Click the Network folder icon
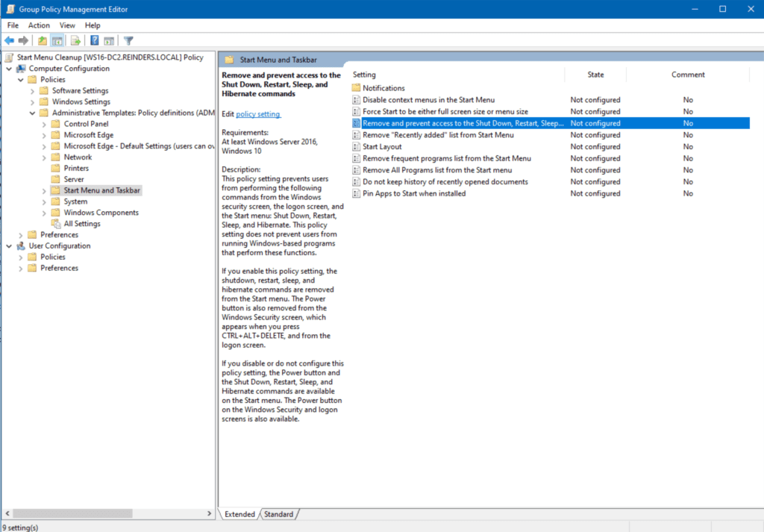 pyautogui.click(x=55, y=157)
